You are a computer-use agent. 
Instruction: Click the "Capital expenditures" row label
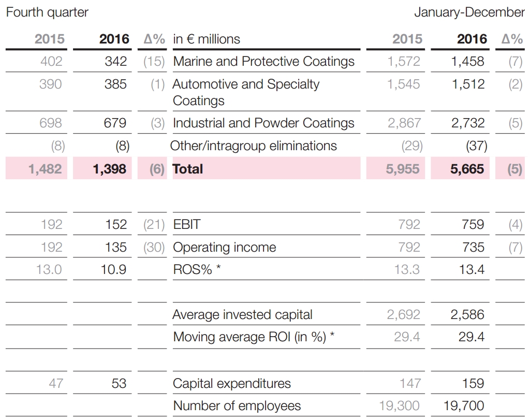coord(232,384)
